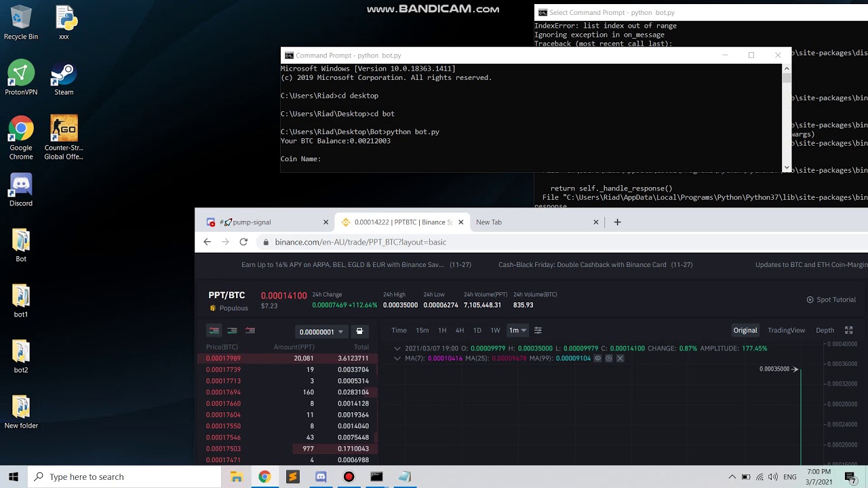The height and width of the screenshot is (488, 868).
Task: Open the Windows Start menu
Action: click(14, 476)
